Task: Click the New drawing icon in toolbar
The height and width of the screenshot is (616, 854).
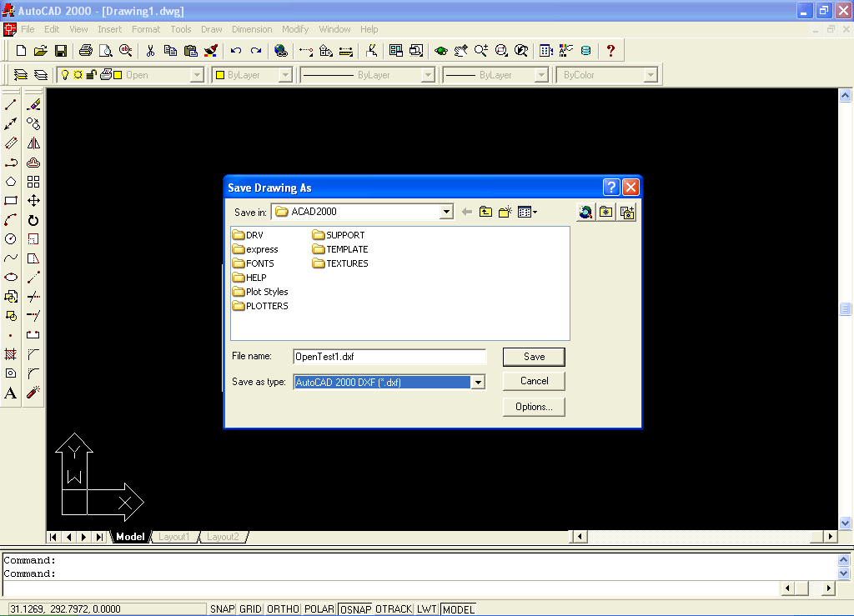Action: 21,51
